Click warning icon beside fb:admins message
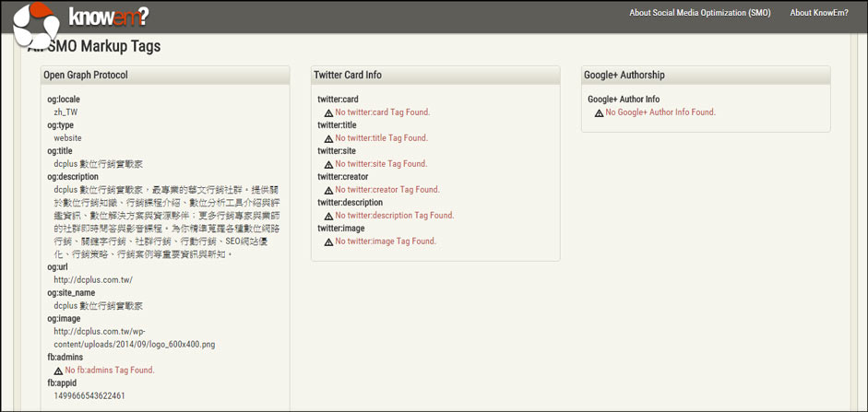This screenshot has width=868, height=412. click(58, 371)
